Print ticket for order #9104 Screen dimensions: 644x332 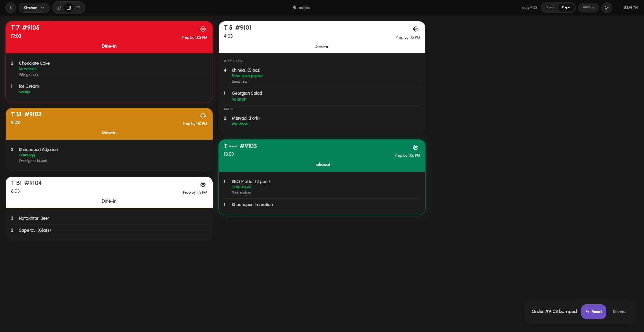pos(203,184)
